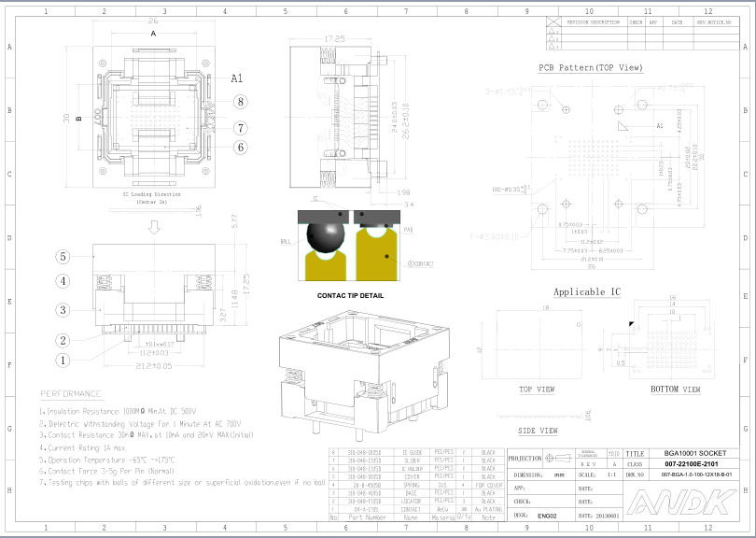The height and width of the screenshot is (538, 756).
Task: Select balloon callout number 8
Action: click(x=241, y=102)
